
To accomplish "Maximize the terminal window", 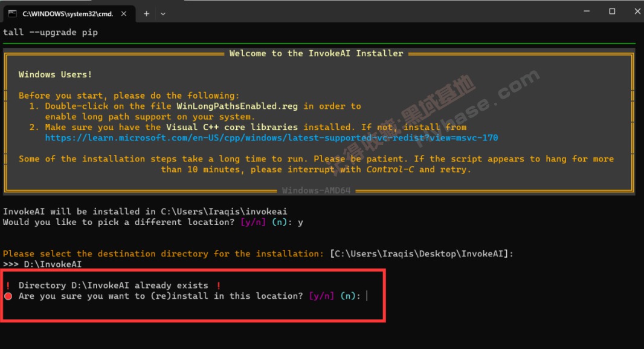I will click(612, 11).
